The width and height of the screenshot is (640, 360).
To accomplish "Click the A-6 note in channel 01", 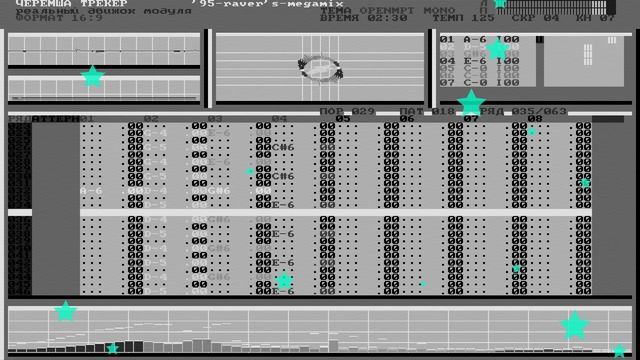I will 91,191.
